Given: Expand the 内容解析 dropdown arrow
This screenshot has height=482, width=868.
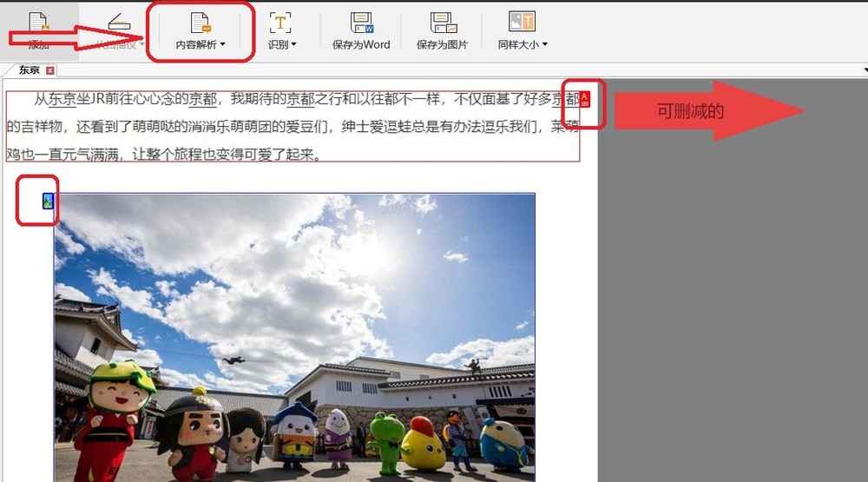Looking at the screenshot, I should click(223, 45).
